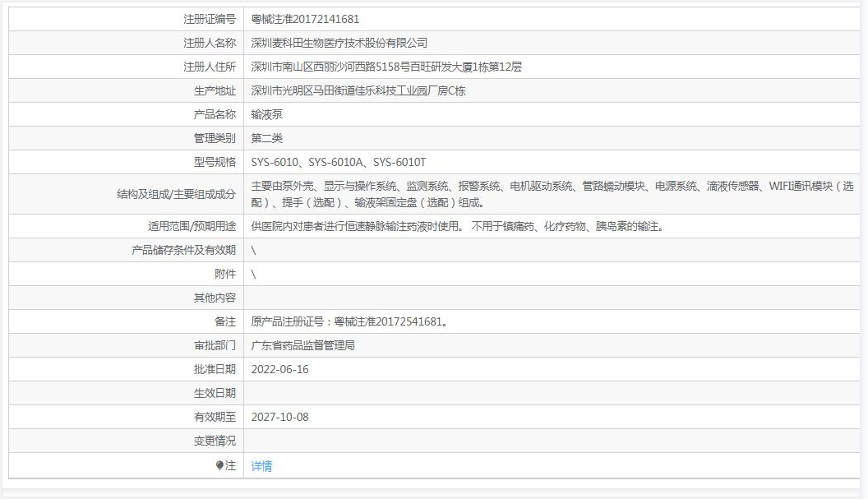Click approval date 2022-06-16
868x499 pixels.
click(279, 369)
